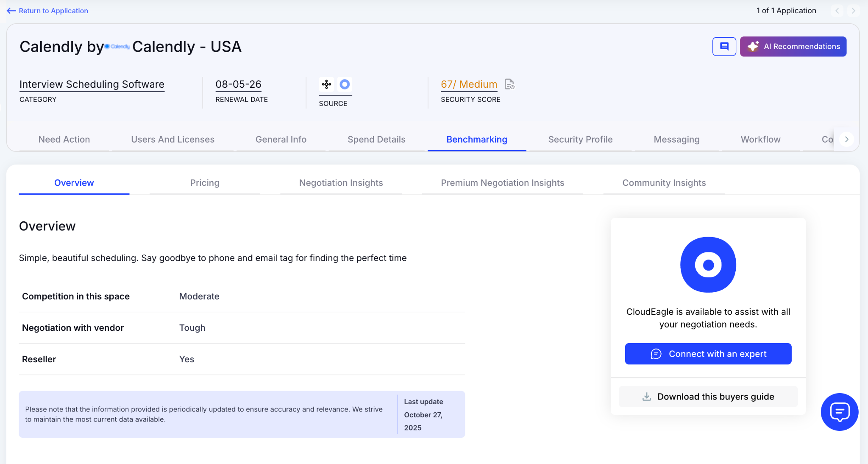Open the security score document icon
868x464 pixels.
coord(509,84)
